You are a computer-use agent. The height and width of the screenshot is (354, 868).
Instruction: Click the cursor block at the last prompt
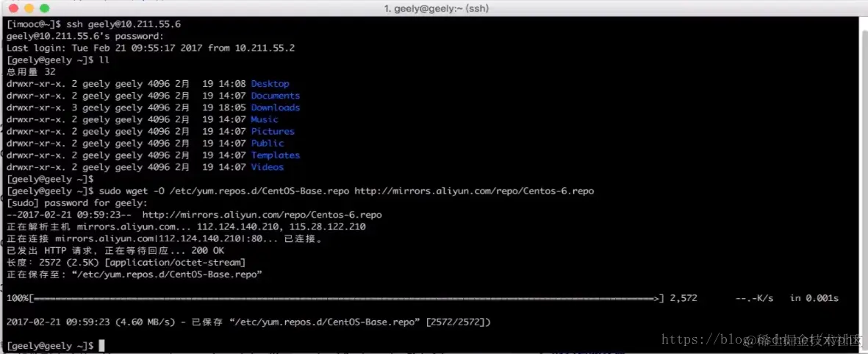coord(101,346)
